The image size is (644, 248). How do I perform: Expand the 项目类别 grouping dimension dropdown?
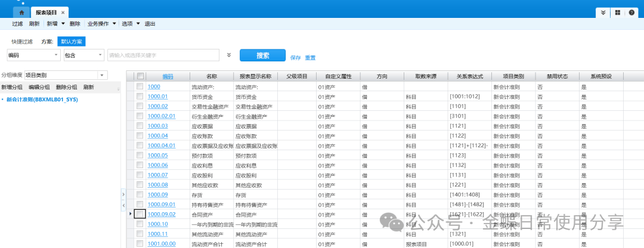pos(102,75)
